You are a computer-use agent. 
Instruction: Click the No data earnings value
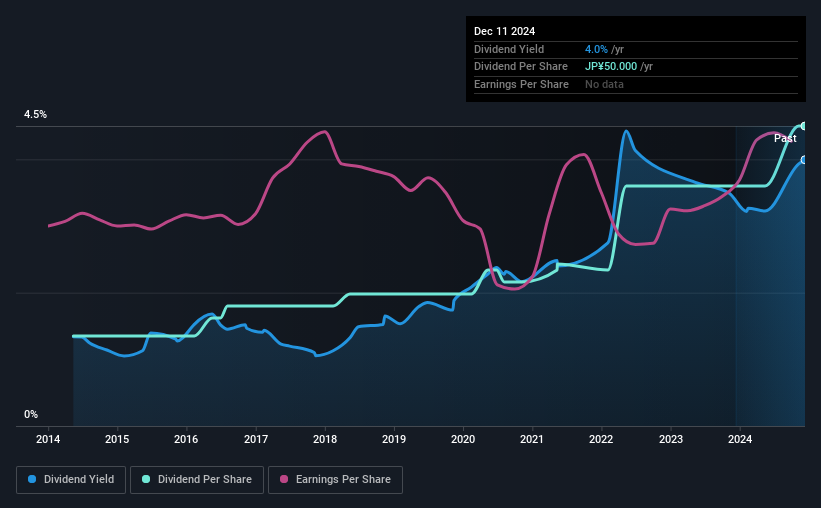[604, 84]
